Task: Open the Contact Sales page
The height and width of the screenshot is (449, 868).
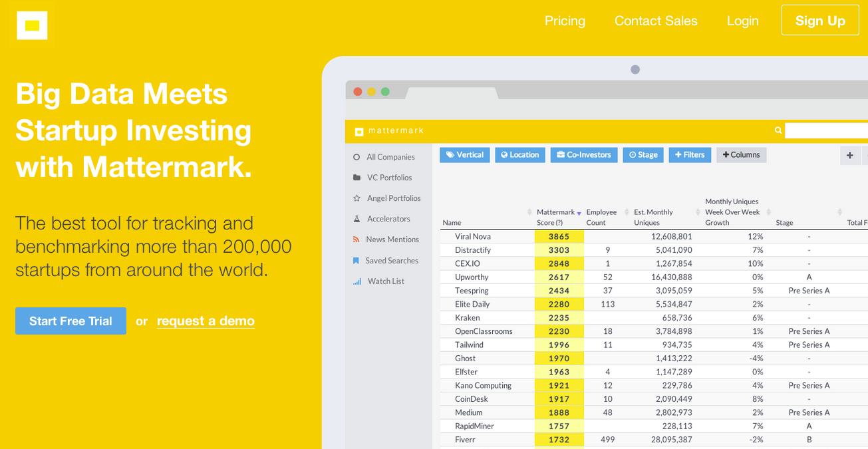Action: [x=656, y=21]
